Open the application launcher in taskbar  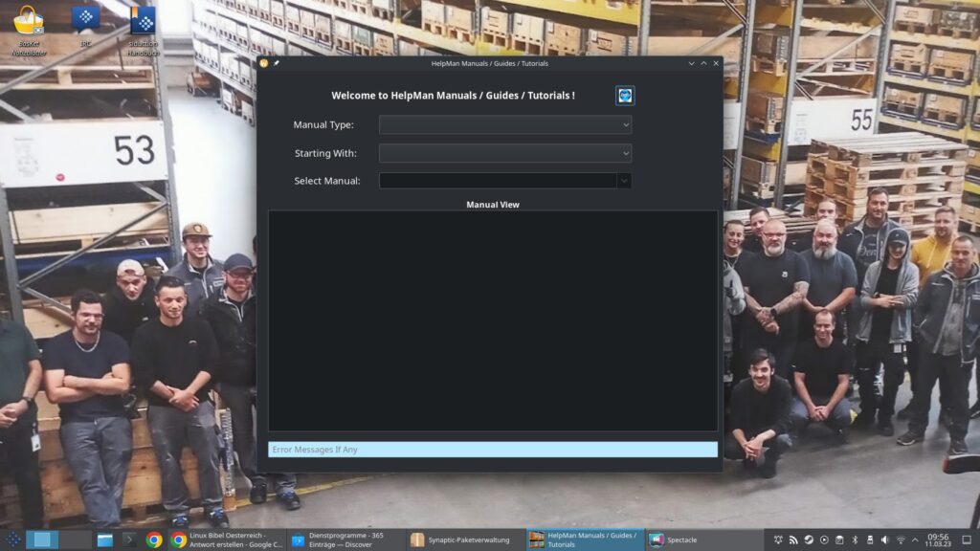(12, 540)
